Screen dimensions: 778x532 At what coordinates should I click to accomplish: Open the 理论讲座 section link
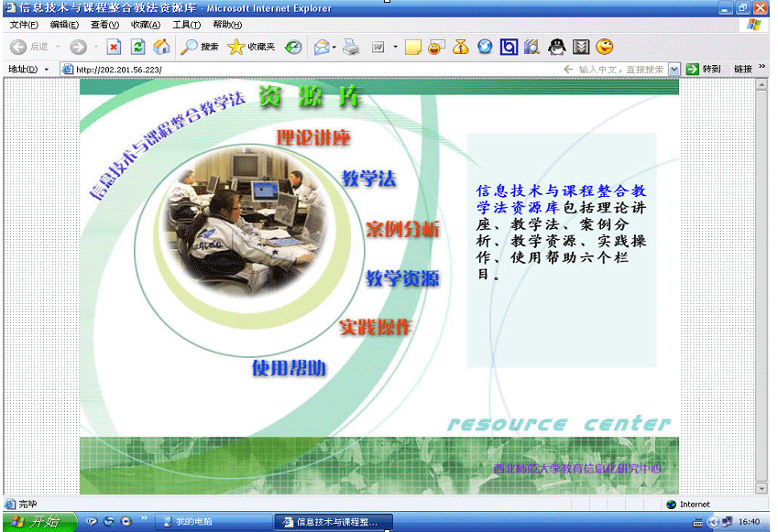coord(313,138)
